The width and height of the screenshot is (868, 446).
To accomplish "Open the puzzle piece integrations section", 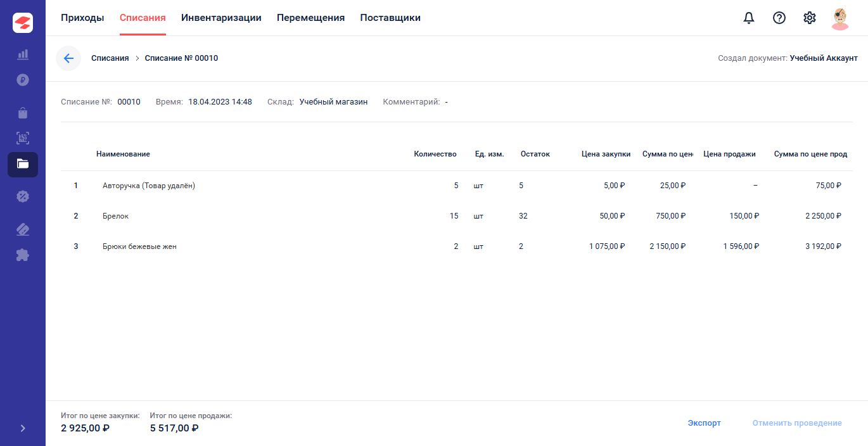I will (23, 255).
